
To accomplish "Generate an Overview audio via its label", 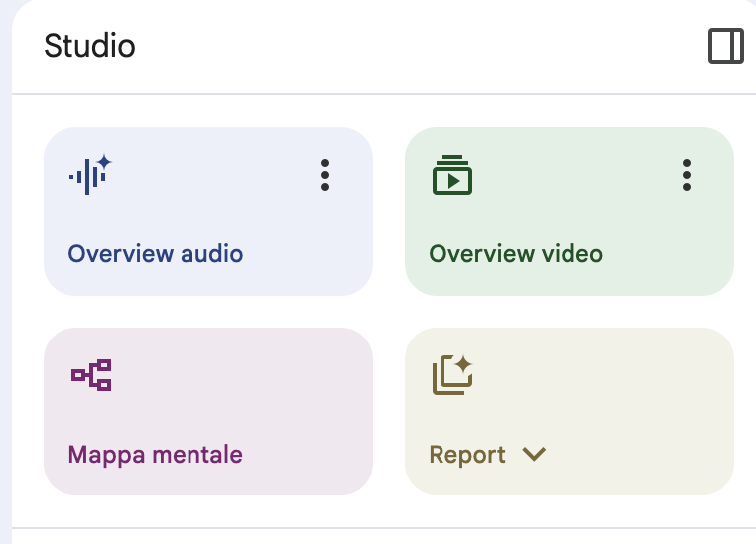I will pos(155,253).
